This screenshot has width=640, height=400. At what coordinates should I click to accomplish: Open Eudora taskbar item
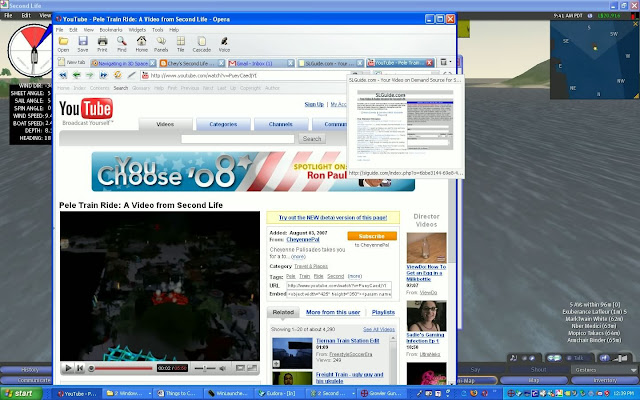[280, 393]
